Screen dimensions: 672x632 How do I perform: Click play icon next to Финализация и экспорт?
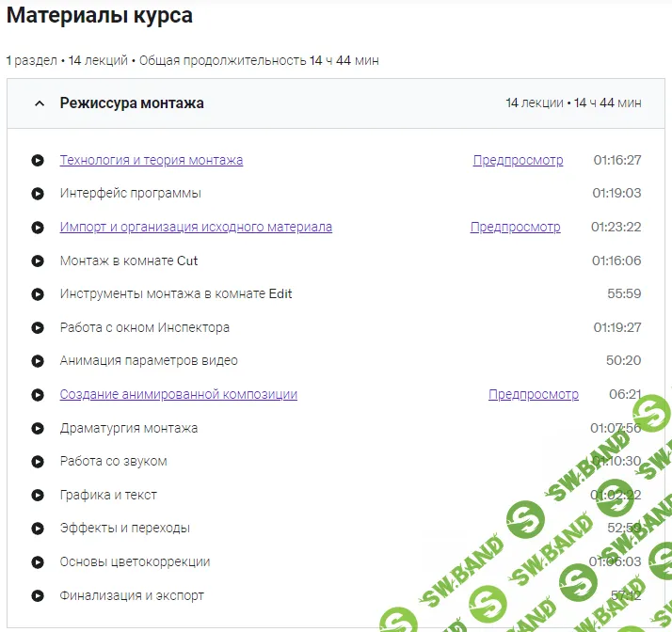tap(38, 596)
